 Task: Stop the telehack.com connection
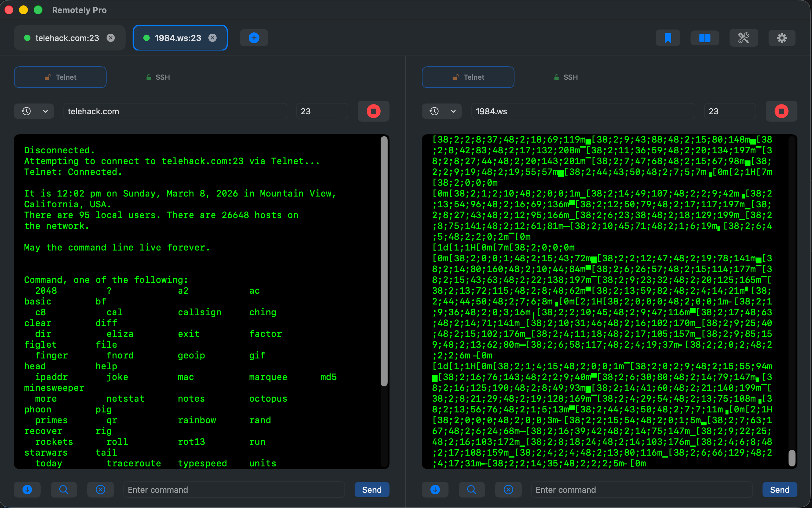pyautogui.click(x=373, y=111)
